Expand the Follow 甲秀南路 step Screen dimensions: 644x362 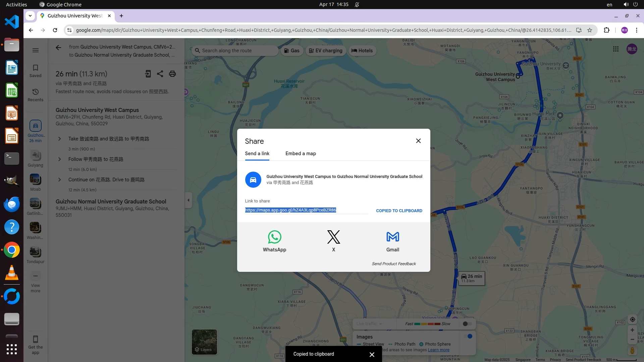(x=59, y=159)
